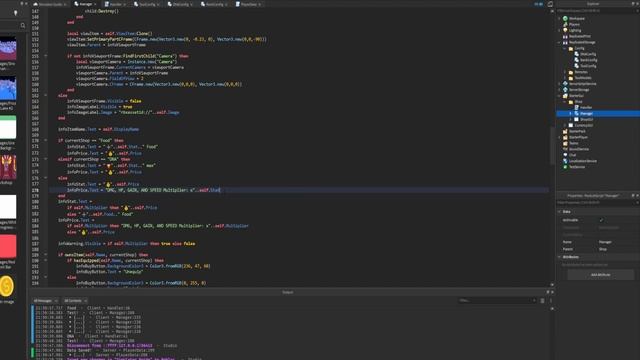The width and height of the screenshot is (640, 360).
Task: Select the Shop folder in Explorer
Action: tap(576, 102)
